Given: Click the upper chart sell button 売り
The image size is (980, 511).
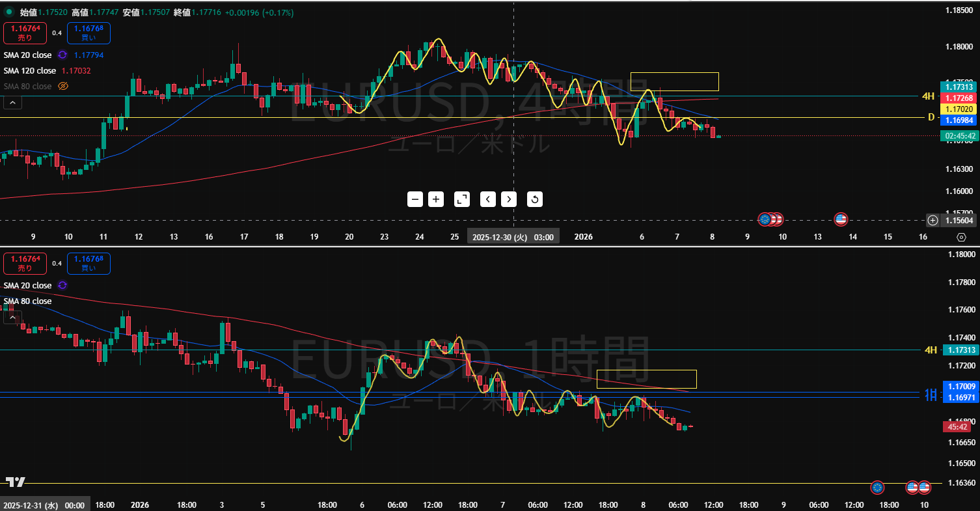Looking at the screenshot, I should pos(25,33).
